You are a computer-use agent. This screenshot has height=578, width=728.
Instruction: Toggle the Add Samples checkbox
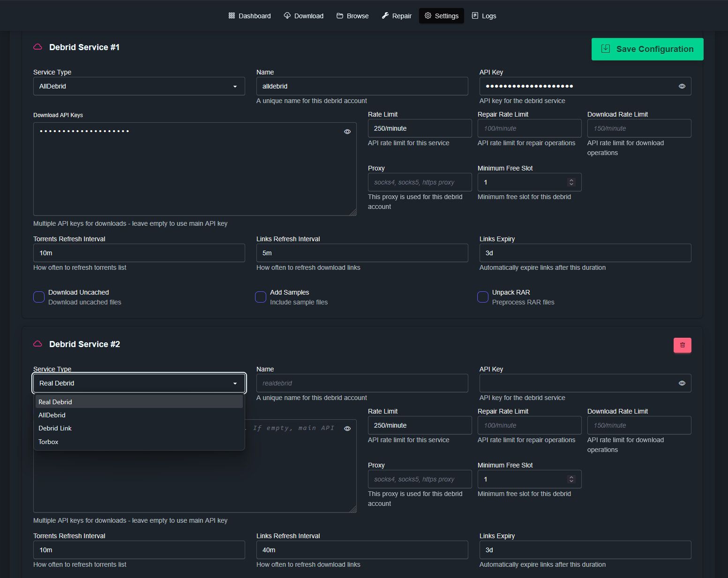click(x=261, y=297)
